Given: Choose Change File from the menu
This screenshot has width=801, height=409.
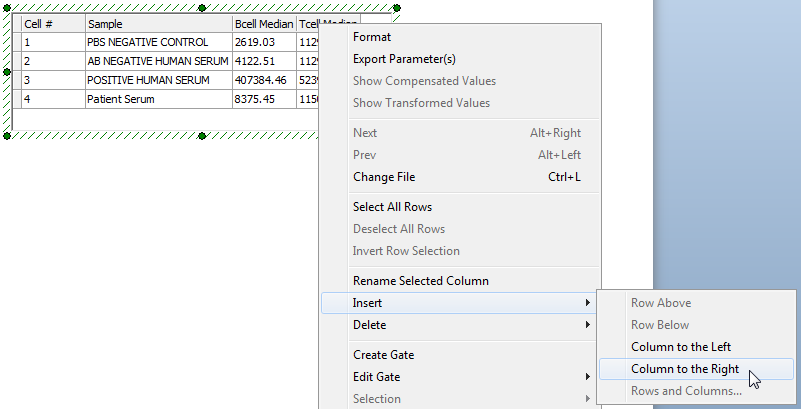Looking at the screenshot, I should coord(383,177).
